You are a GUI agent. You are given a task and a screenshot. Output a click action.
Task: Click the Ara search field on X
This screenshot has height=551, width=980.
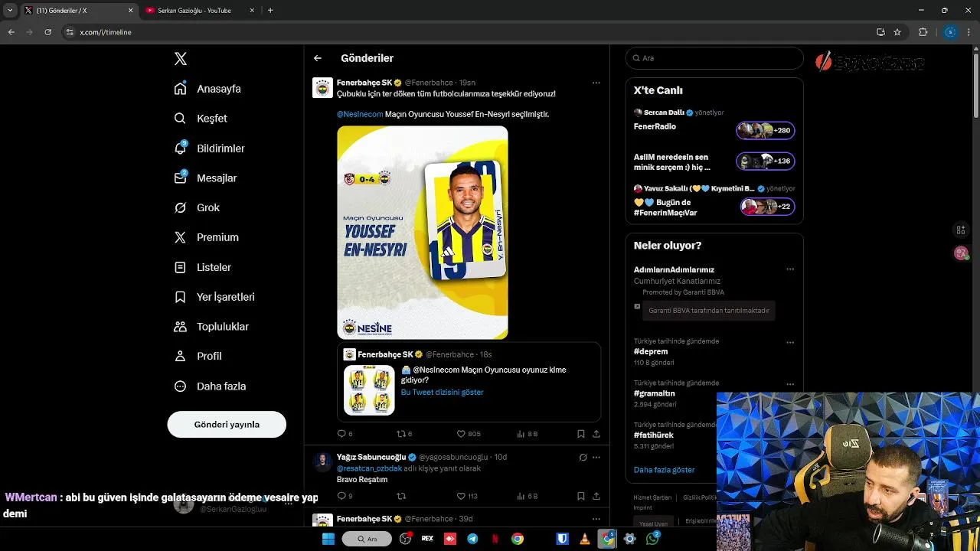pos(714,58)
